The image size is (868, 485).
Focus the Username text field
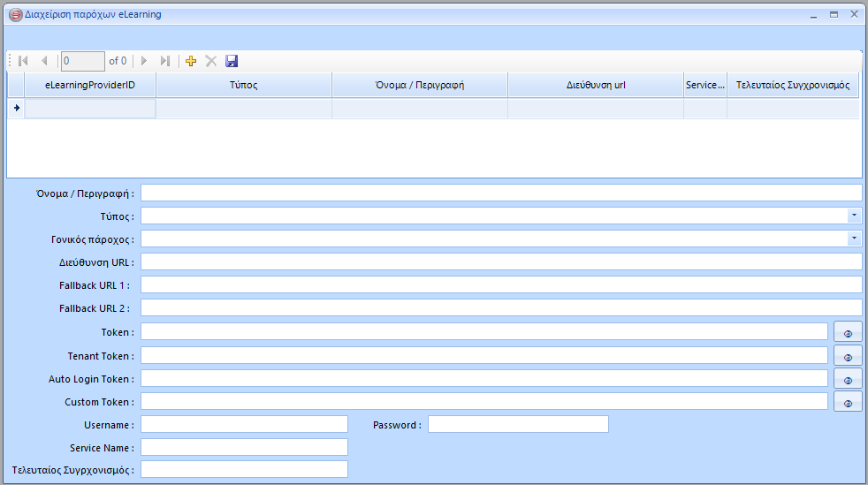coord(244,424)
